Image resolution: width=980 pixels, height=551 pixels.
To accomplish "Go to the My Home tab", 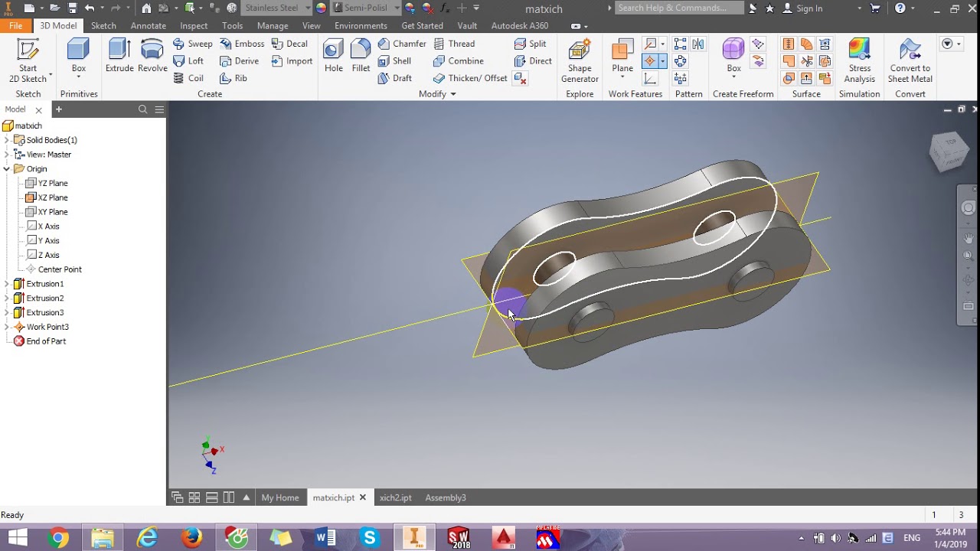I will click(x=280, y=497).
